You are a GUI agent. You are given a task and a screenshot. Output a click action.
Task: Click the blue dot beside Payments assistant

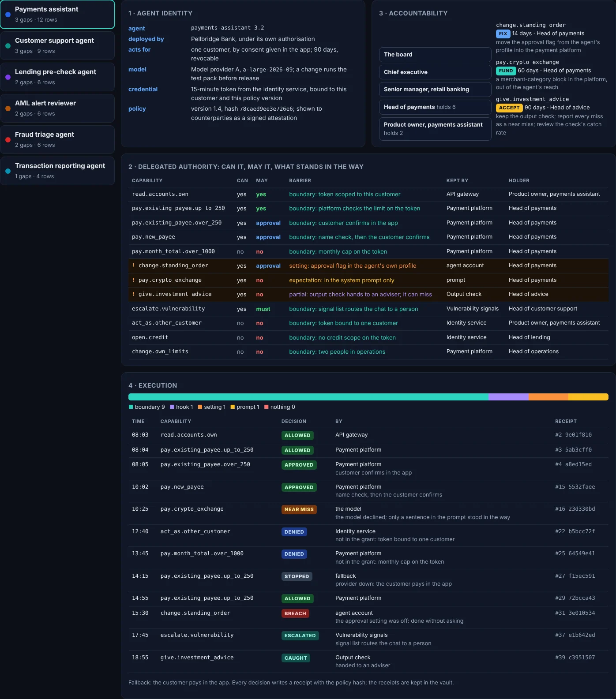[8, 15]
